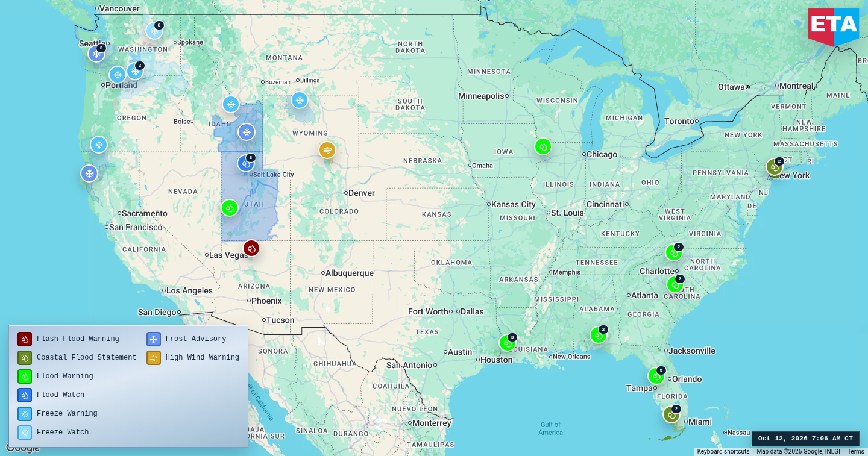
Task: Open Flood Warning cluster in South Carolina
Action: 675,284
